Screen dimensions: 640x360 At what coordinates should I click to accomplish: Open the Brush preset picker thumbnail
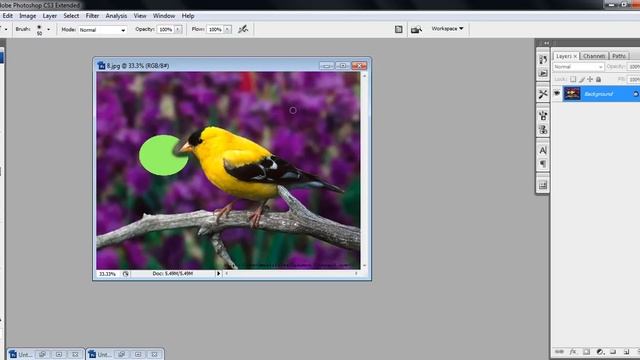pyautogui.click(x=39, y=29)
